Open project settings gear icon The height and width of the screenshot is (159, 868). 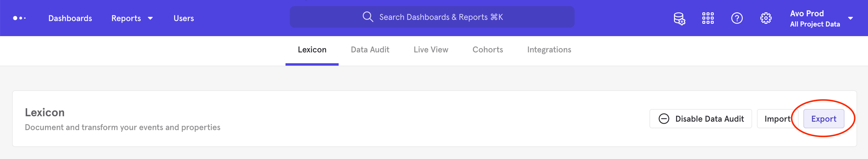tap(766, 18)
